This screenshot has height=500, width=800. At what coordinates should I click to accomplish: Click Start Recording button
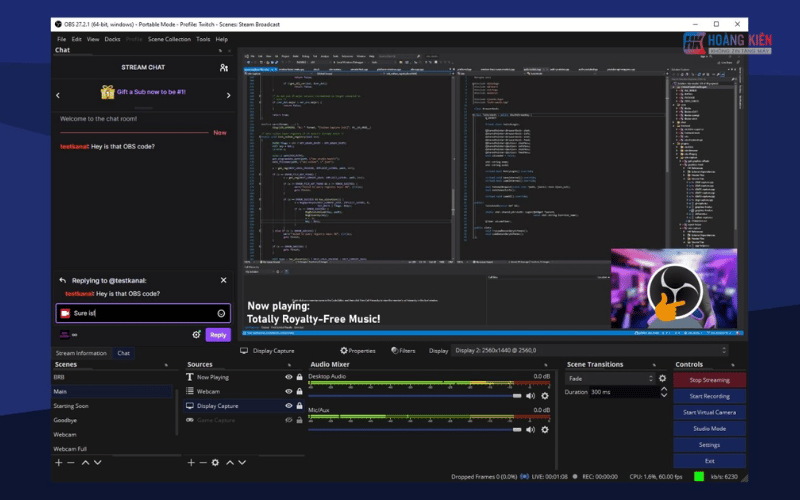709,396
